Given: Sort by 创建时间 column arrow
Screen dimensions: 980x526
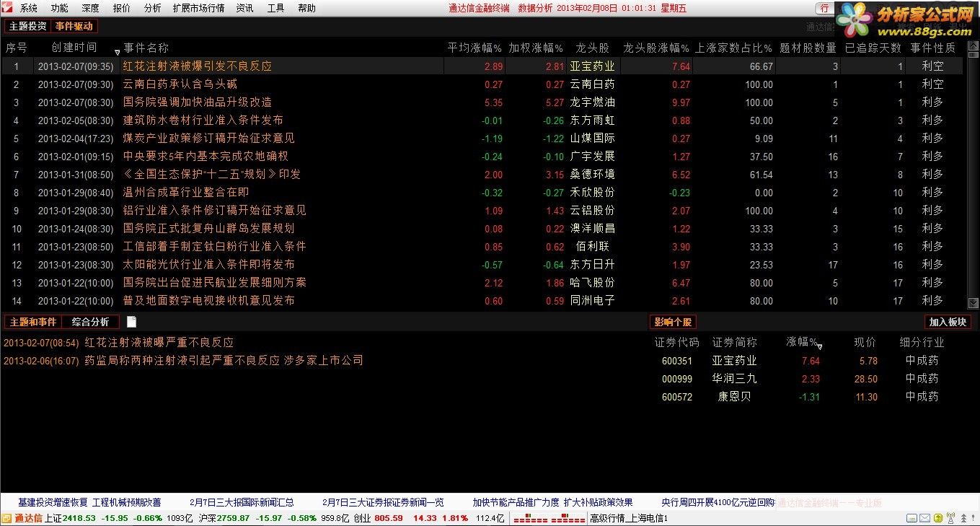Looking at the screenshot, I should [x=118, y=52].
